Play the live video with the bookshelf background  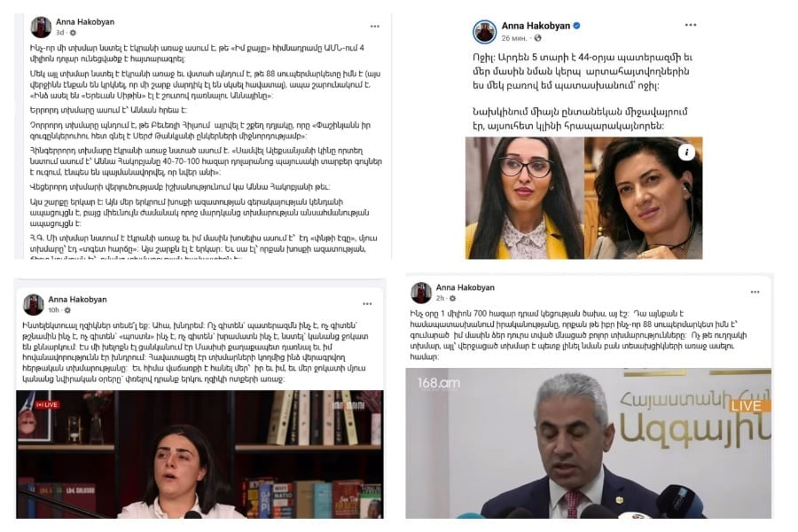click(200, 454)
